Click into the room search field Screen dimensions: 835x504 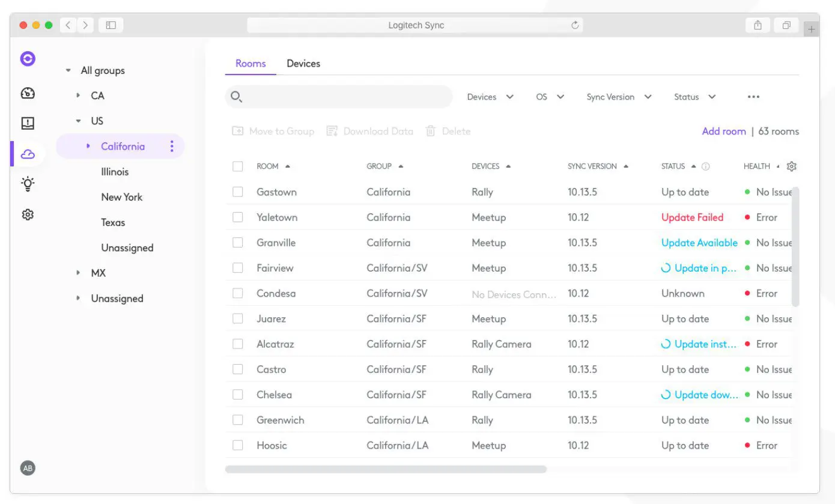(339, 97)
